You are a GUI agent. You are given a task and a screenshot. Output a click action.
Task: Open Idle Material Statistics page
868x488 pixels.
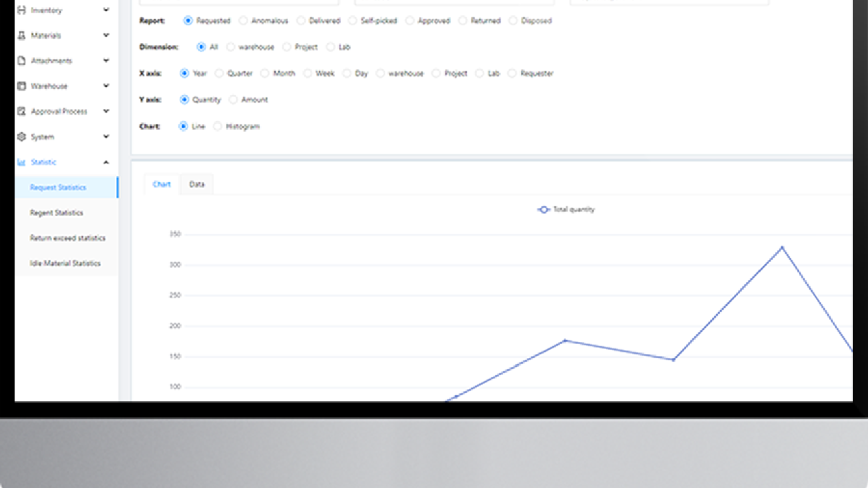[66, 264]
